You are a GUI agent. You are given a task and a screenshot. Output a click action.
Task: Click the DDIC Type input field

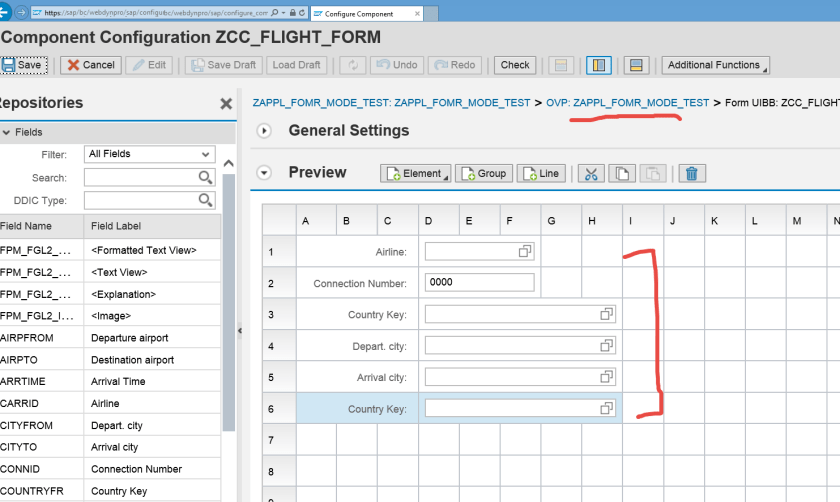(x=141, y=200)
